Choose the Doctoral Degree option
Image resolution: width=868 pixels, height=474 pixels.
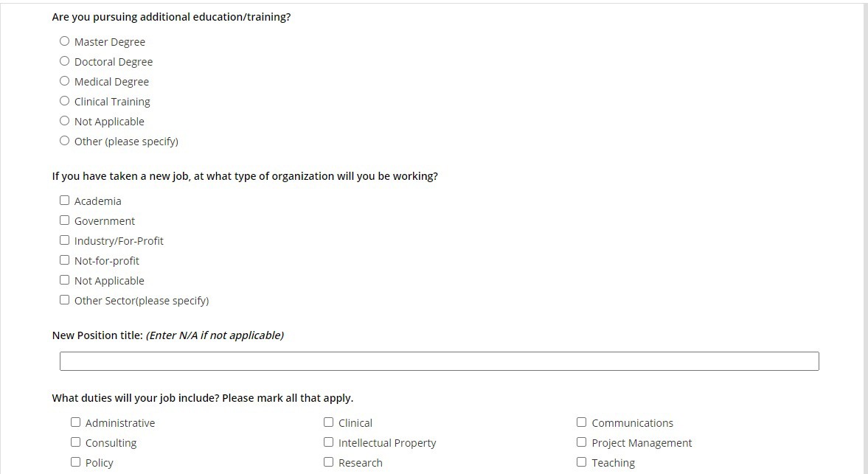[x=65, y=61]
